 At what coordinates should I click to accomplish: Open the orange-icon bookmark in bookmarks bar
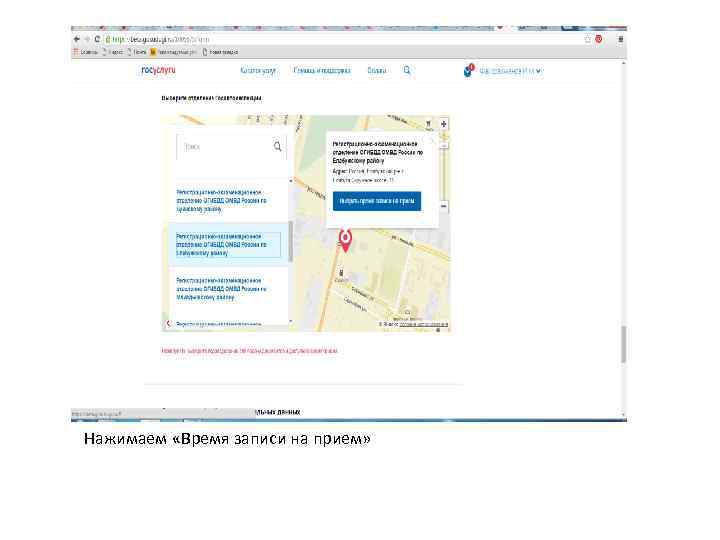[173, 52]
